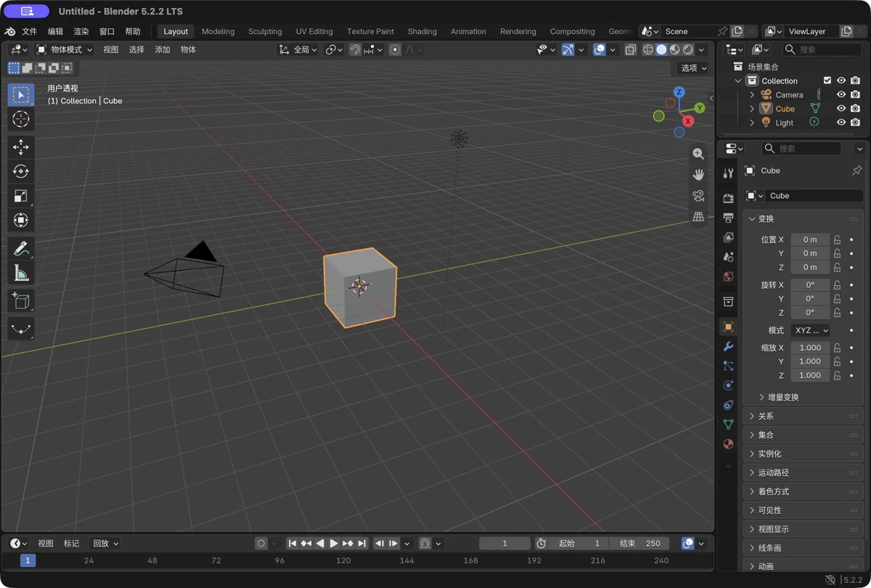Select the Rotate tool

pos(21,171)
